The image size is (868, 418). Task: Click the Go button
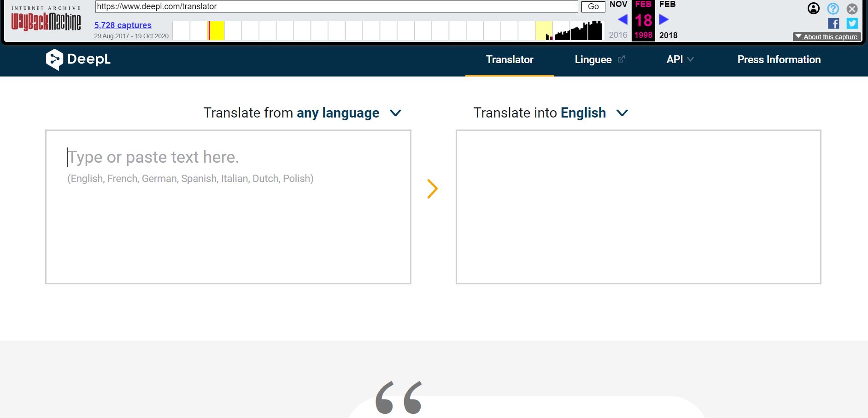(593, 6)
